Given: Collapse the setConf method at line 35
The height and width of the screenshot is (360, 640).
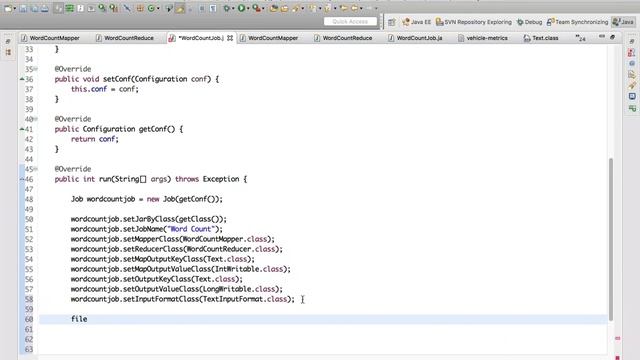Looking at the screenshot, I should tap(36, 69).
